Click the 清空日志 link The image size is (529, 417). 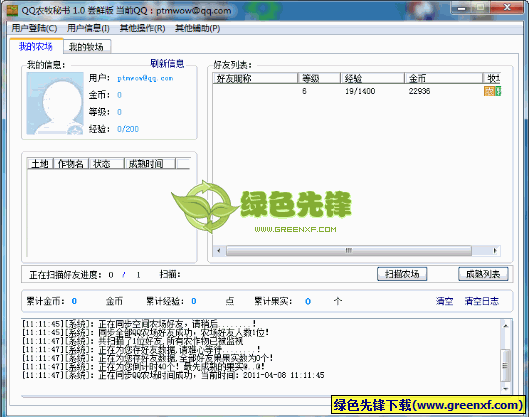pyautogui.click(x=481, y=301)
